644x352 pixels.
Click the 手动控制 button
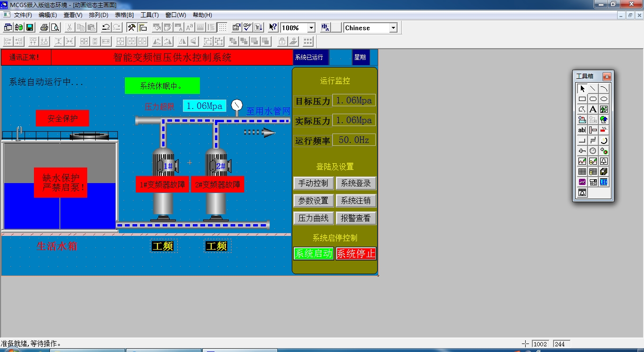pyautogui.click(x=314, y=183)
